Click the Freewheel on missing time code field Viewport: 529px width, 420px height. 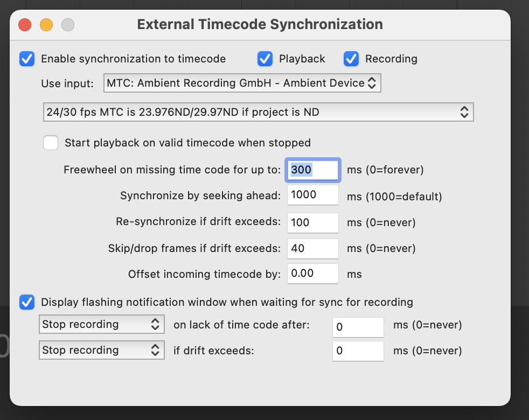[313, 170]
